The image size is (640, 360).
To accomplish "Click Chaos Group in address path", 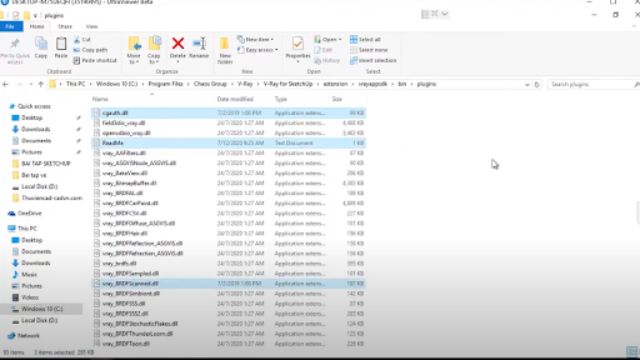I will (x=210, y=84).
